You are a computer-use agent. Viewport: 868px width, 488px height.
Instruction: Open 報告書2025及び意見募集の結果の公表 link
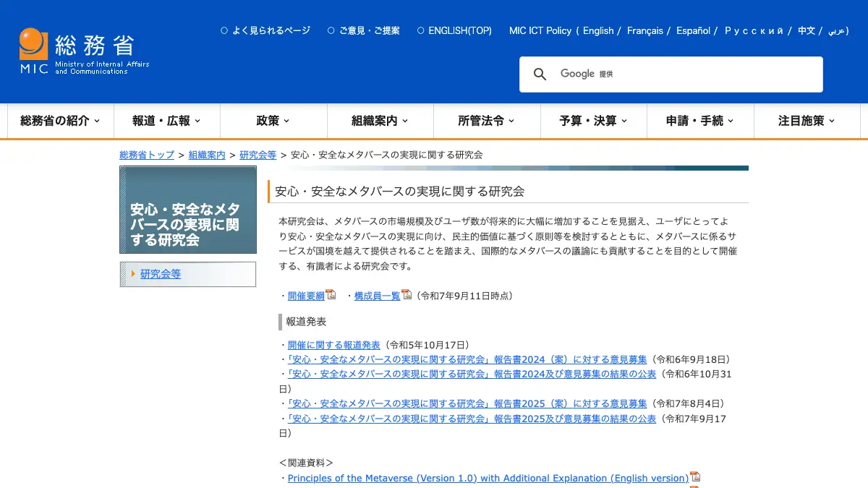point(472,418)
